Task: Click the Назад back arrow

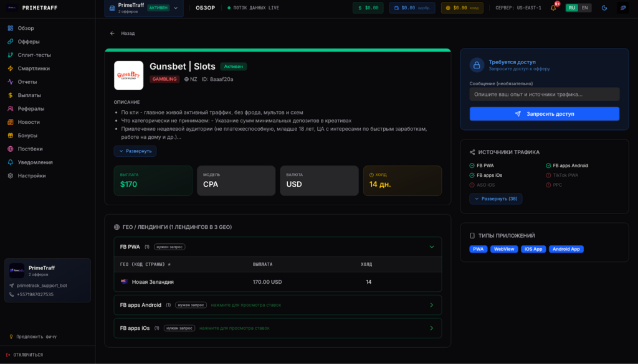Action: pyautogui.click(x=112, y=34)
